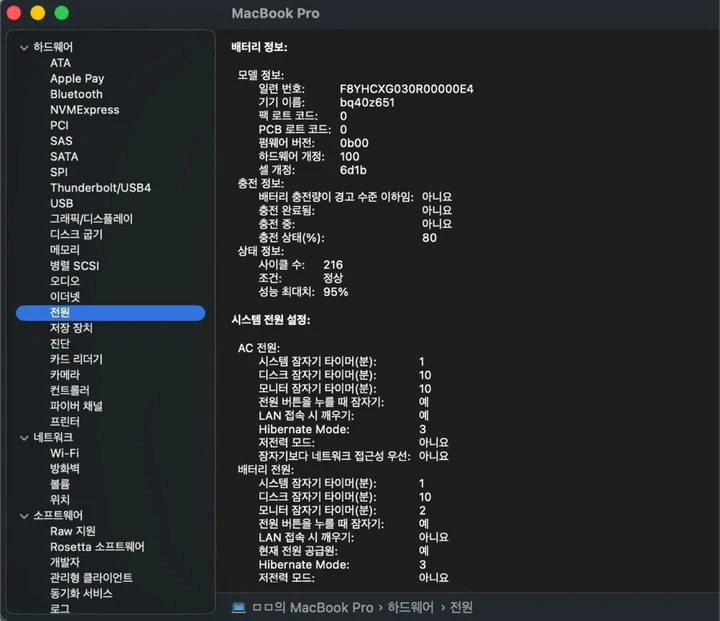This screenshot has height=621, width=720.
Task: Collapse the 네트워크 section chevron
Action: click(24, 438)
